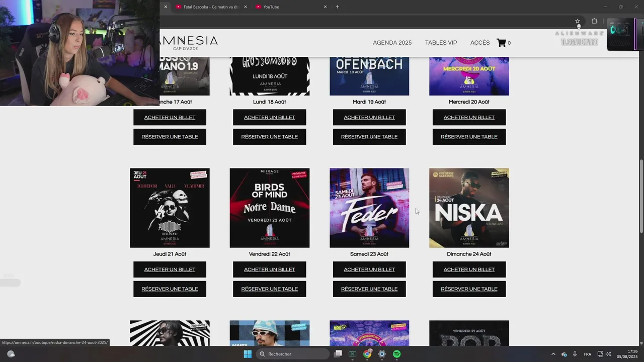Click the Amnesia Cap d'Agde logo
The image size is (644, 362).
pyautogui.click(x=189, y=42)
